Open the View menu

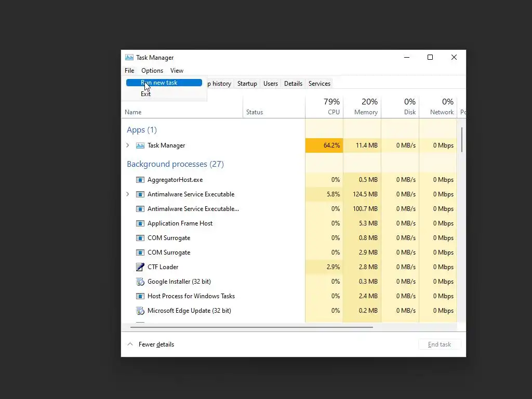177,71
